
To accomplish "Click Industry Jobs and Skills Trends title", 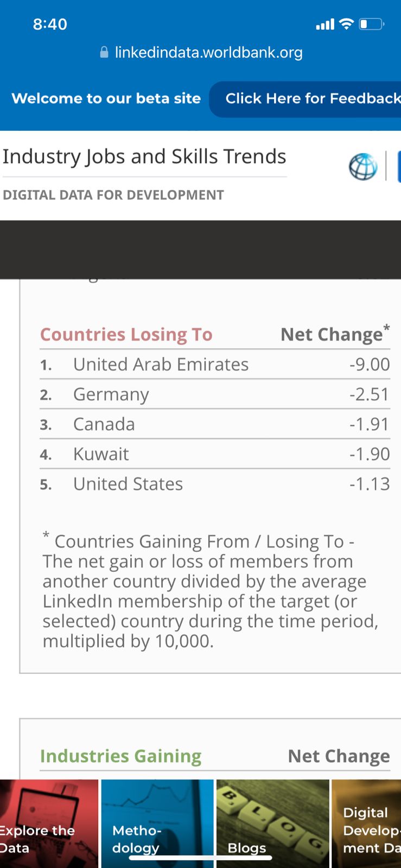I will [x=144, y=157].
